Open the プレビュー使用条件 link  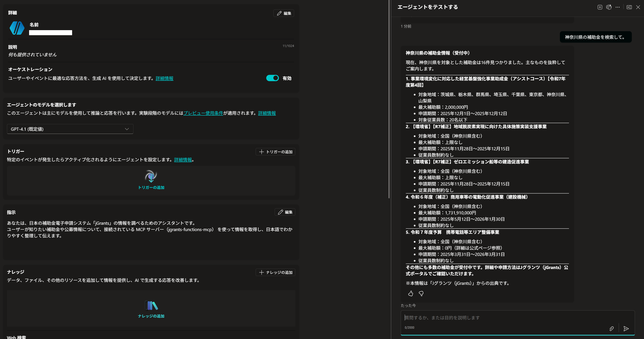tap(203, 113)
